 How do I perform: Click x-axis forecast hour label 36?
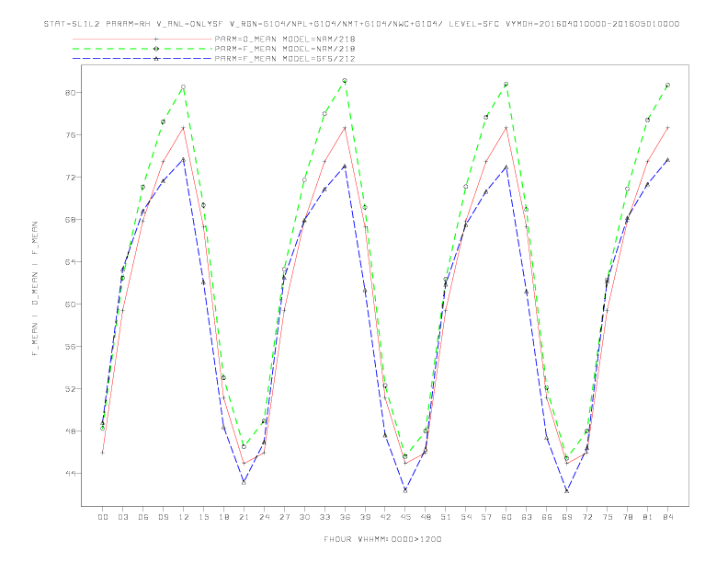click(x=345, y=517)
